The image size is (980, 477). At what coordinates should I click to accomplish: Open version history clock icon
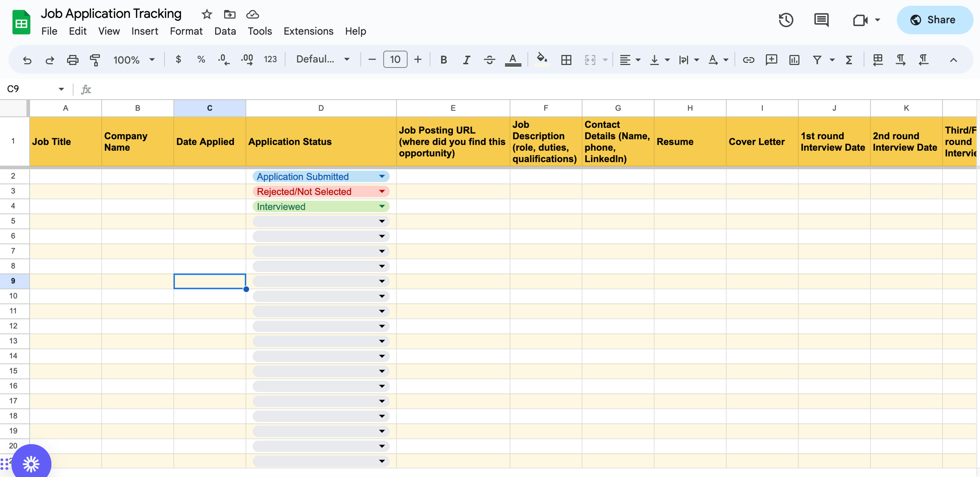pyautogui.click(x=786, y=20)
